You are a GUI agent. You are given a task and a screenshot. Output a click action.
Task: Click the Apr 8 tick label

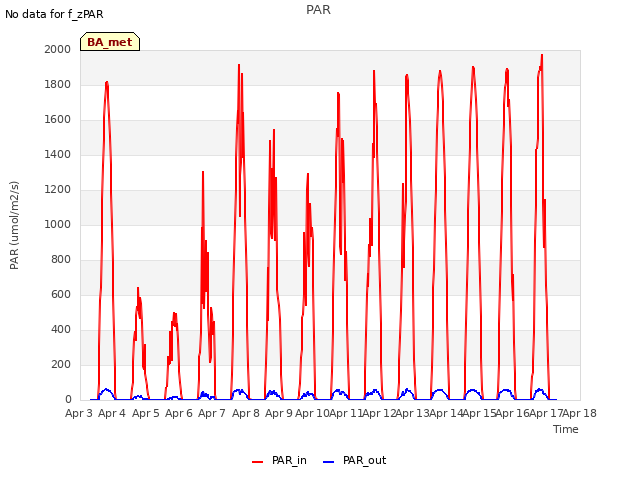tap(246, 413)
